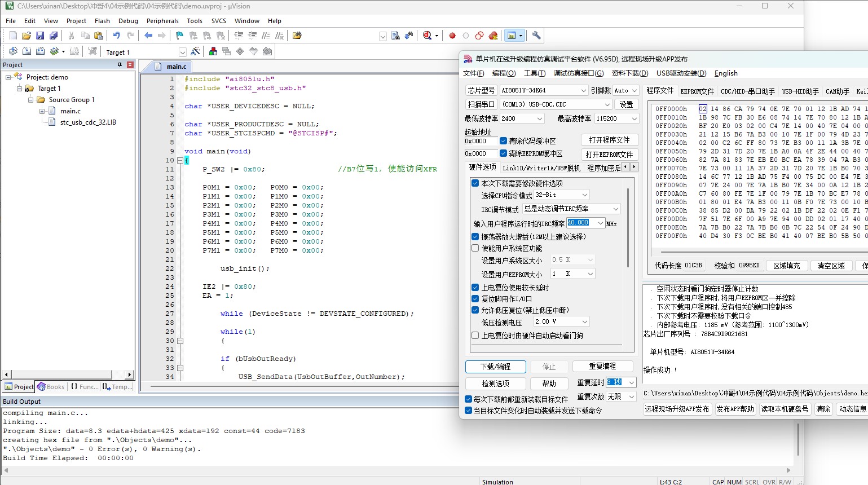This screenshot has width=868, height=485.
Task: Open the Peripherals menu in µVision
Action: pos(162,21)
